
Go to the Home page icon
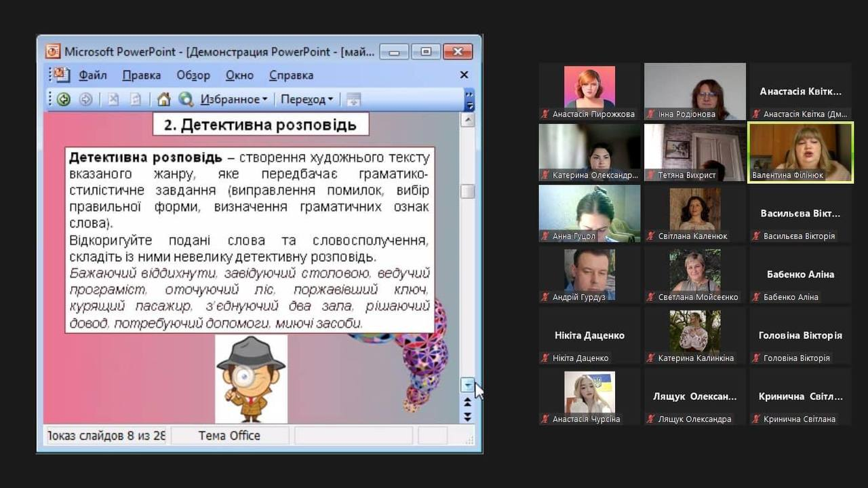(163, 100)
